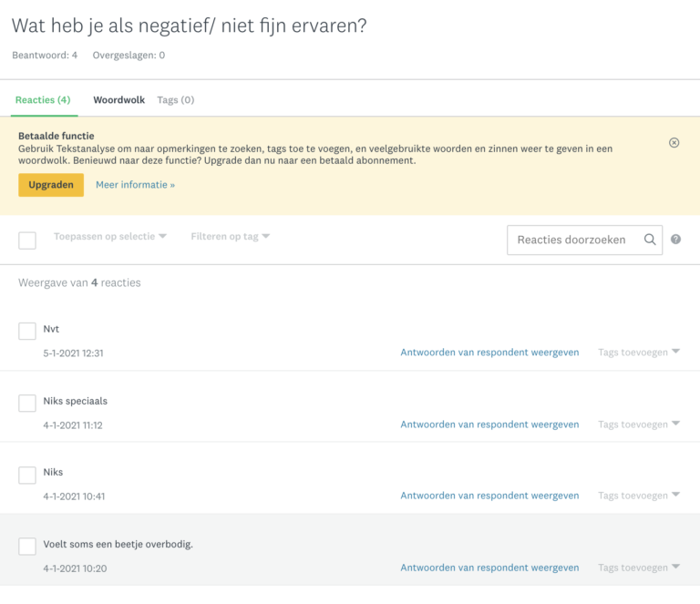Screen dimensions: 700x604
Task: Open the question mark help icon
Action: (x=676, y=240)
